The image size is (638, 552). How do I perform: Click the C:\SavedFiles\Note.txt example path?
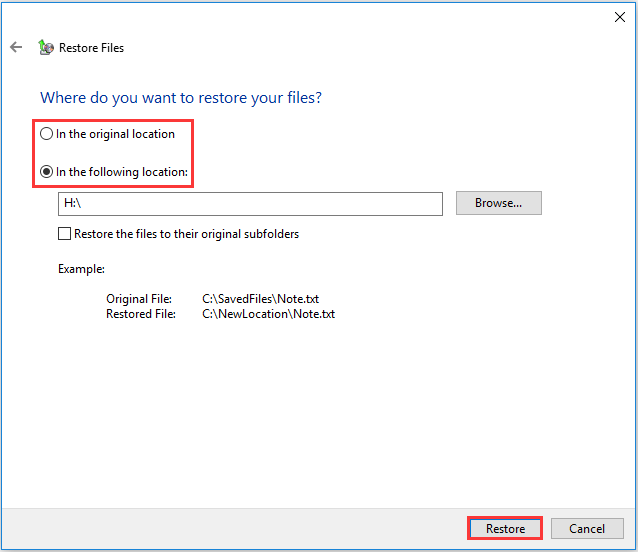260,299
